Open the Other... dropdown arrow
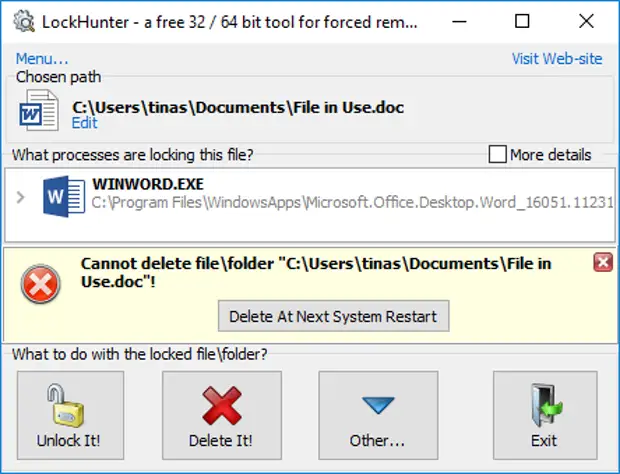620x474 pixels. [378, 405]
